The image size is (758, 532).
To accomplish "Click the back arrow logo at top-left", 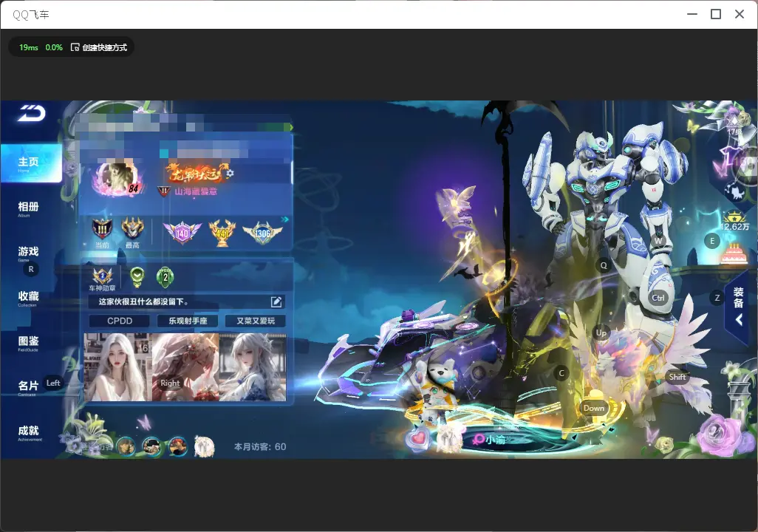I will click(32, 113).
